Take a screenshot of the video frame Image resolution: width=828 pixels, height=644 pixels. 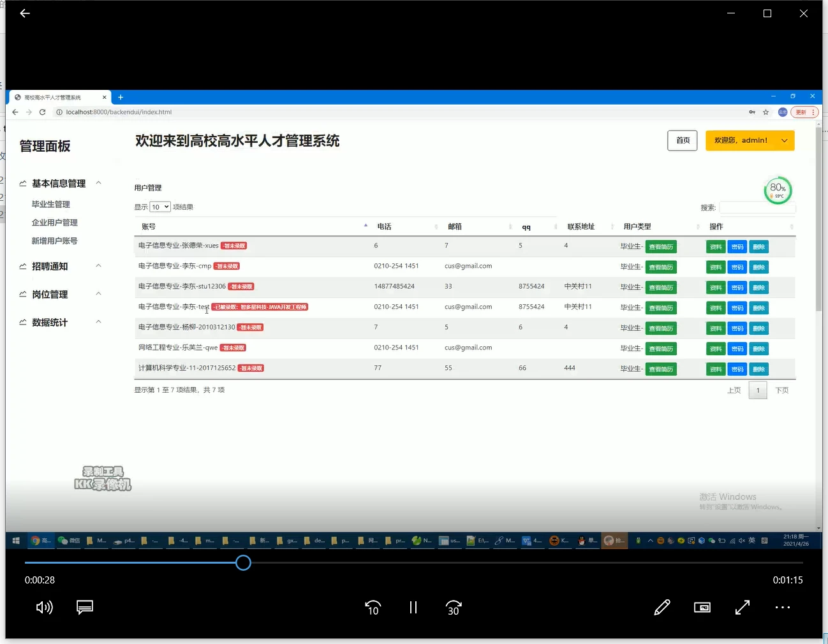coord(702,607)
